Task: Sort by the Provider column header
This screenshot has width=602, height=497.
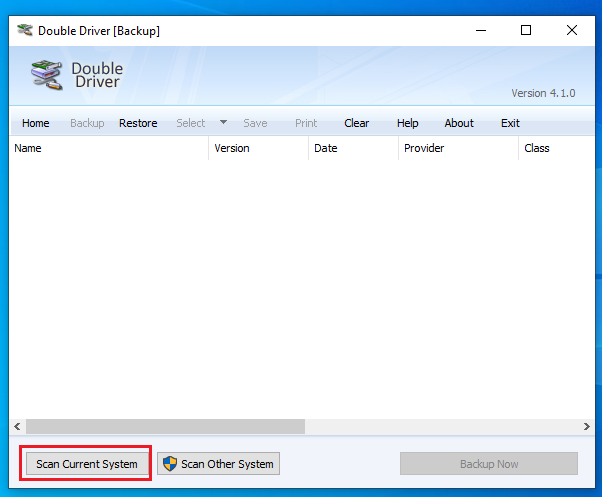Action: [x=459, y=148]
